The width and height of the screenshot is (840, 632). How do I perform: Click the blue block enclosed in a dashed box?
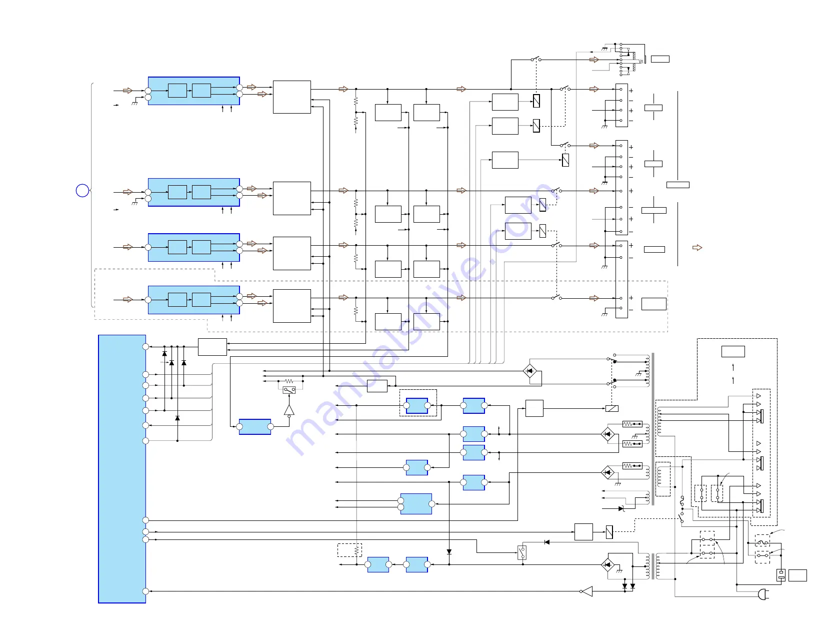tap(417, 406)
